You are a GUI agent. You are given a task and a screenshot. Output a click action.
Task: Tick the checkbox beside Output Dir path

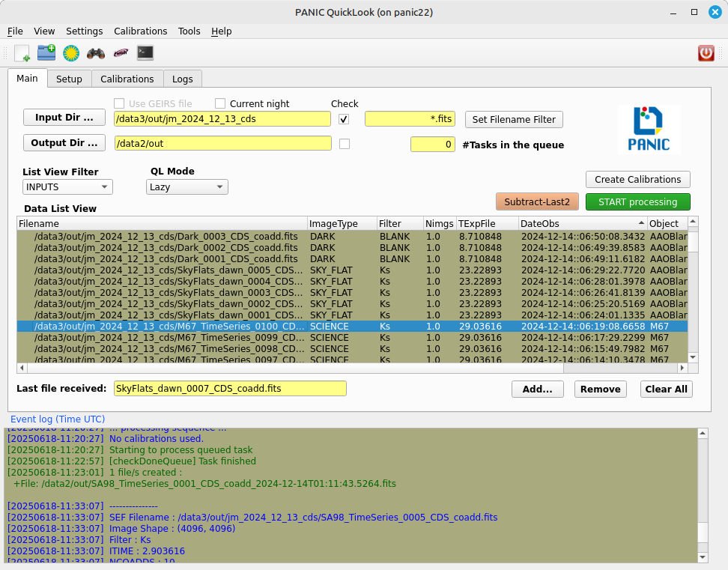345,144
